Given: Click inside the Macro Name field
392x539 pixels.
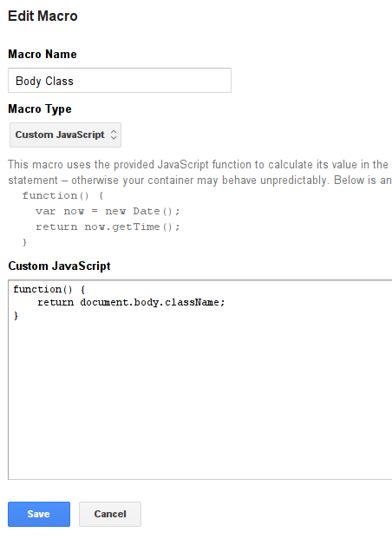Looking at the screenshot, I should (120, 81).
